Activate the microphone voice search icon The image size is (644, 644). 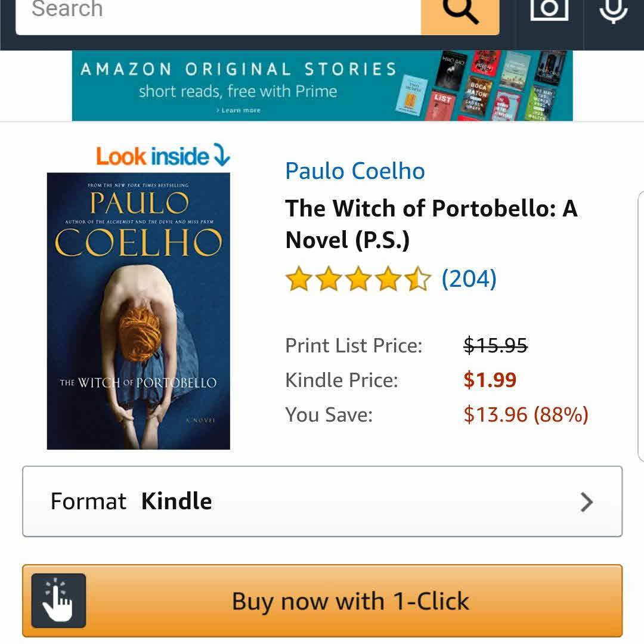click(613, 10)
